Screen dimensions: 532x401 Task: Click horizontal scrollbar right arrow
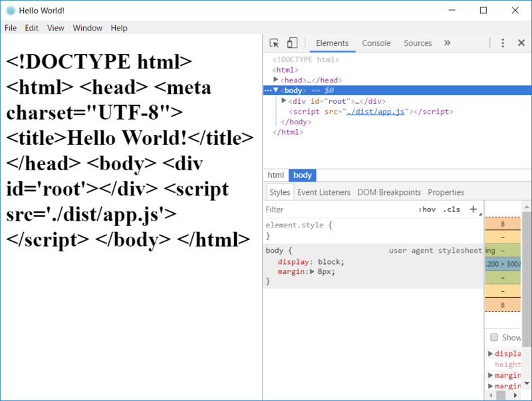pyautogui.click(x=515, y=395)
